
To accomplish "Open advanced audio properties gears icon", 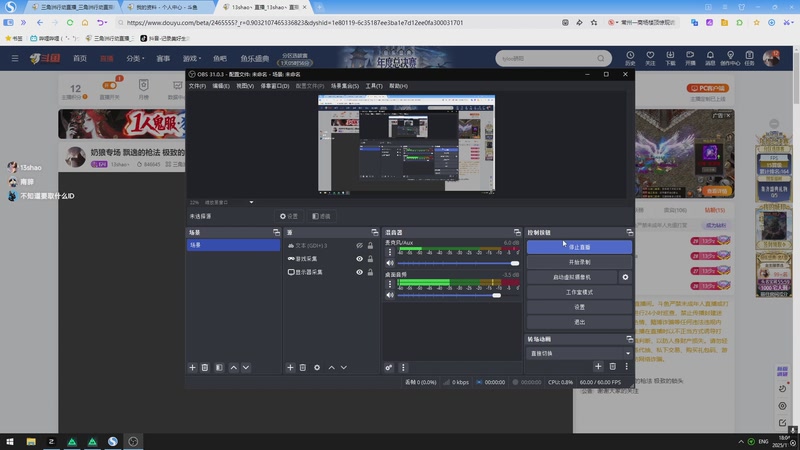I will click(x=389, y=367).
